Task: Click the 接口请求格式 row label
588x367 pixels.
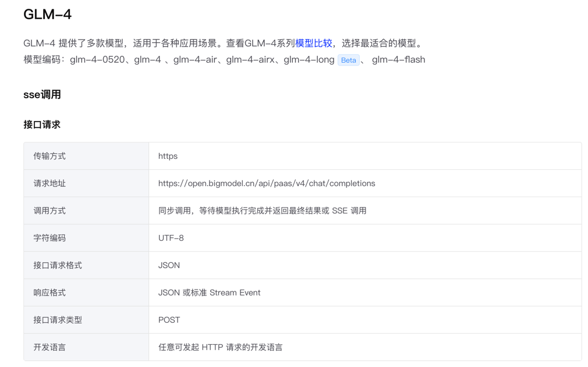Action: 58,266
